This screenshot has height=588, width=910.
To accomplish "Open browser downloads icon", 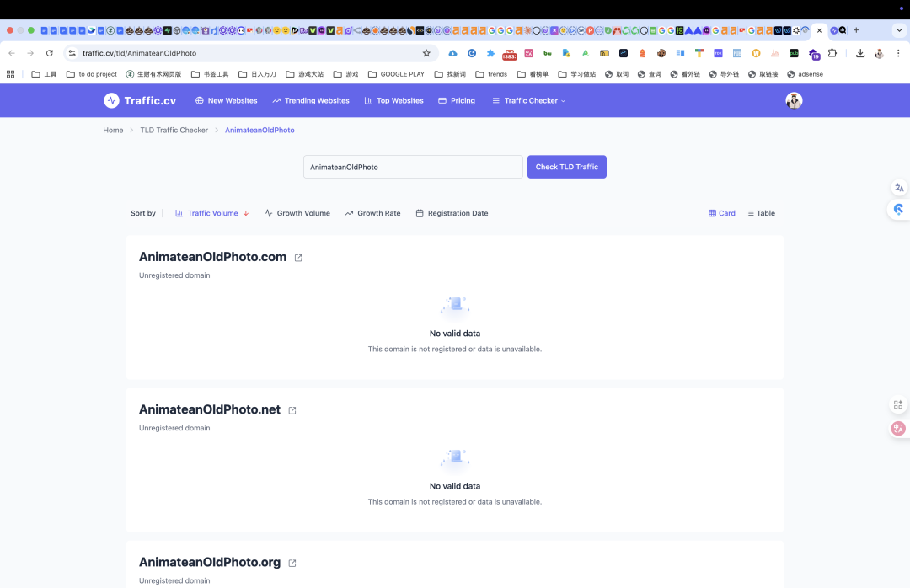I will click(x=860, y=53).
